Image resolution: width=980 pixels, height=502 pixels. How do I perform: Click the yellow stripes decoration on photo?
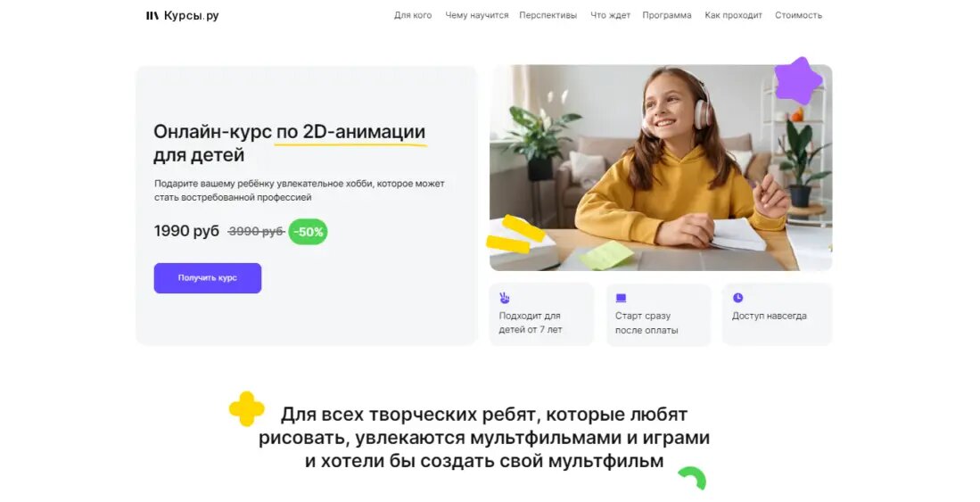point(515,235)
